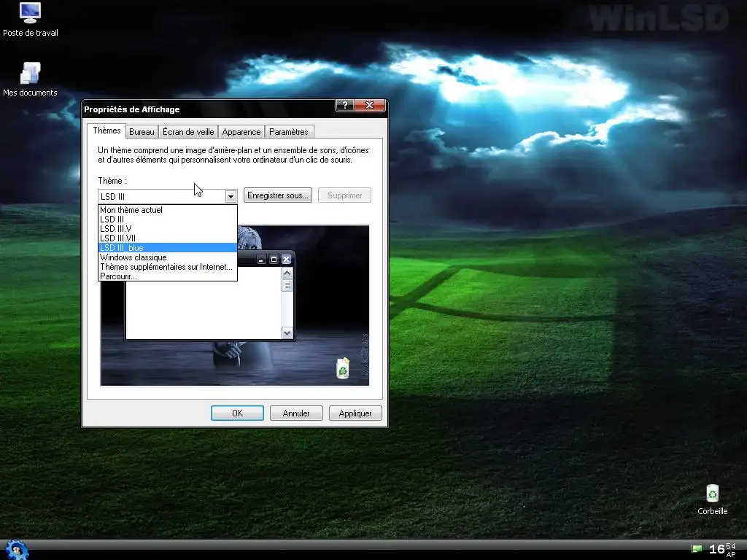Click the Supprimer button
The image size is (747, 560).
click(x=344, y=195)
